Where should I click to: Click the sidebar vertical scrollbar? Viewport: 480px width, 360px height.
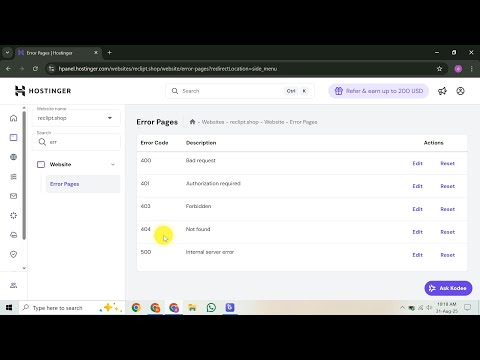[24, 175]
